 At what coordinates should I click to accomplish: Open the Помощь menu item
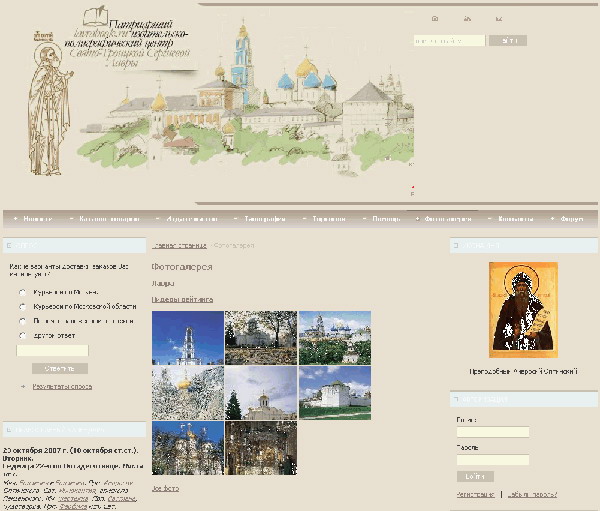coord(386,219)
